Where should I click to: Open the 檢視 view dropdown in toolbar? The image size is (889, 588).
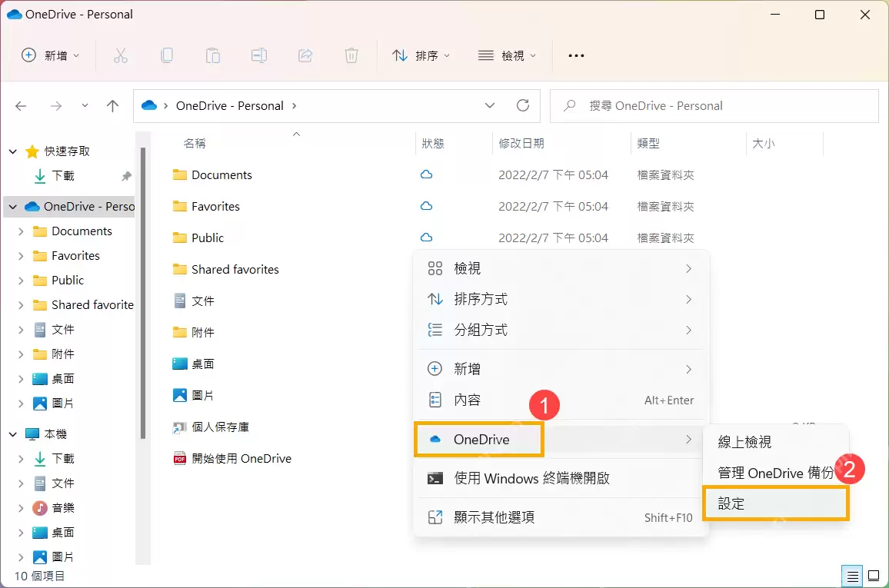click(507, 55)
